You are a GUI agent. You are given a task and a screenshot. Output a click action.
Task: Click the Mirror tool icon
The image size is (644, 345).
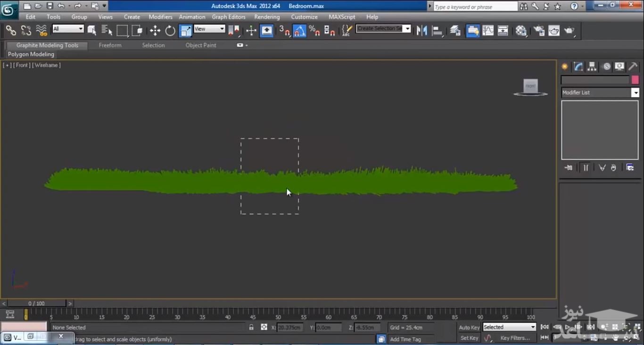click(422, 31)
